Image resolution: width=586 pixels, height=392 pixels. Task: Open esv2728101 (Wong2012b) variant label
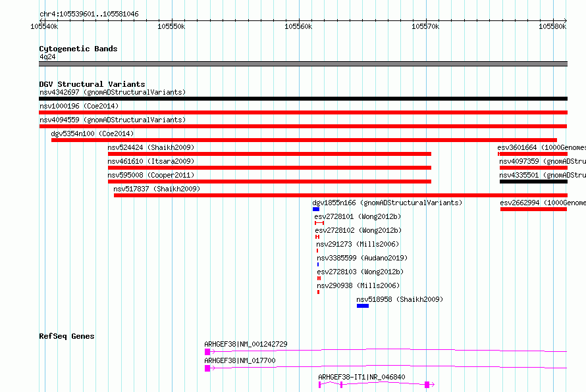pyautogui.click(x=358, y=216)
